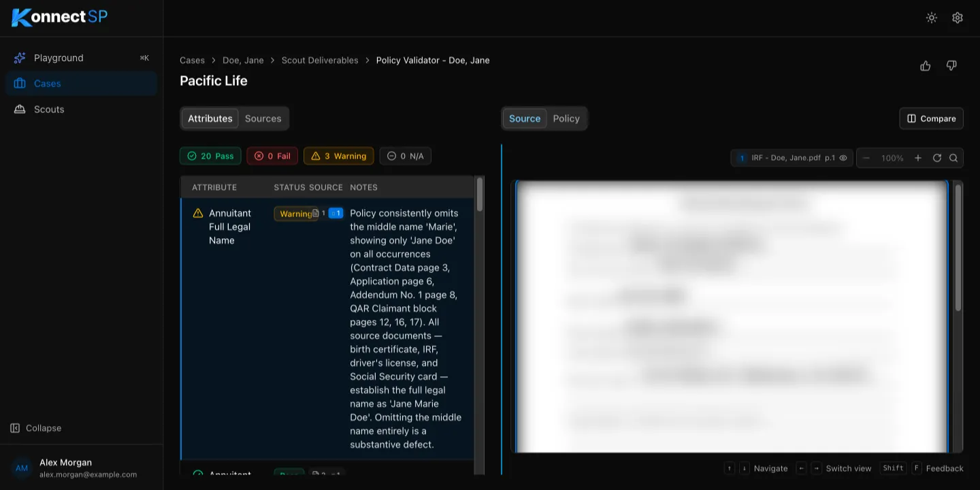980x490 pixels.
Task: Click the KonnectSP logo
Action: [x=60, y=18]
